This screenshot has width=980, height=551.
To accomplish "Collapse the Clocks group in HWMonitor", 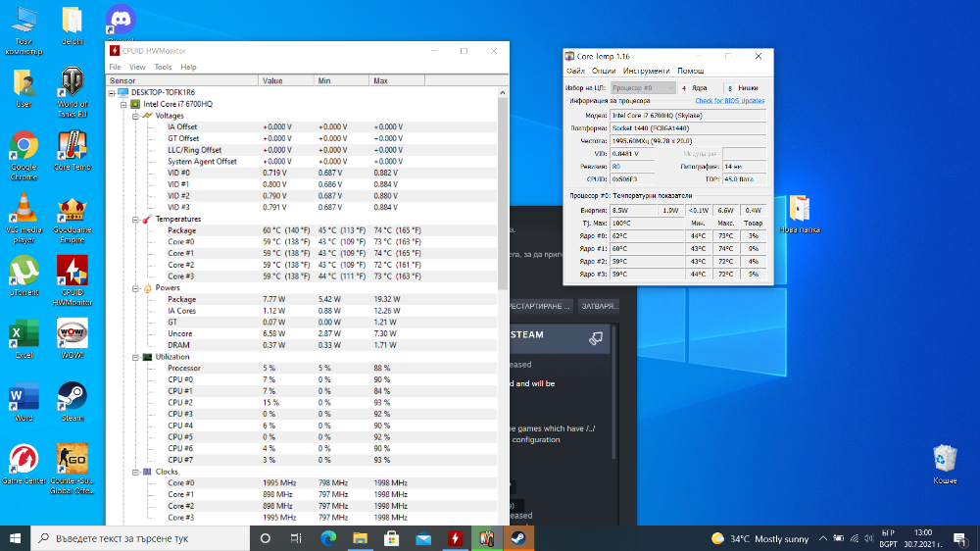I will pos(135,472).
